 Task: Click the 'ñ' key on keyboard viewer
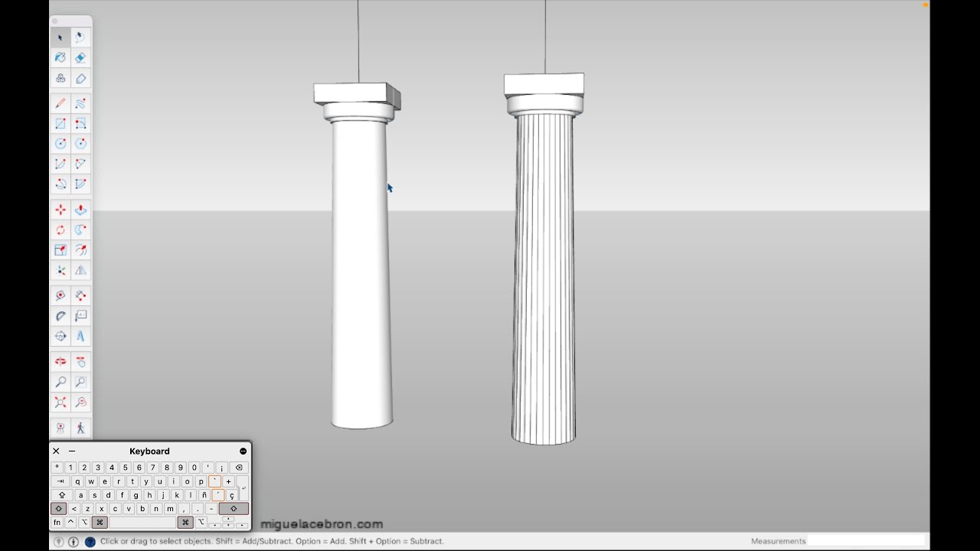204,495
